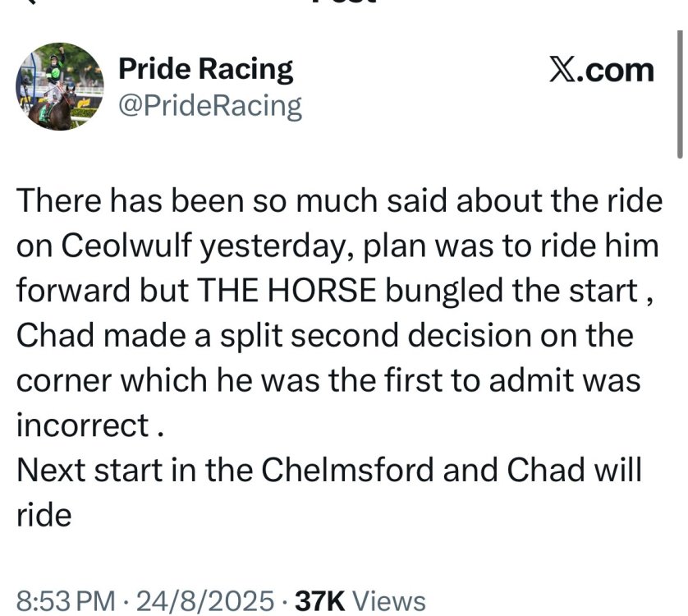688x616 pixels.
Task: Click the Pride Racing display name
Action: click(206, 70)
